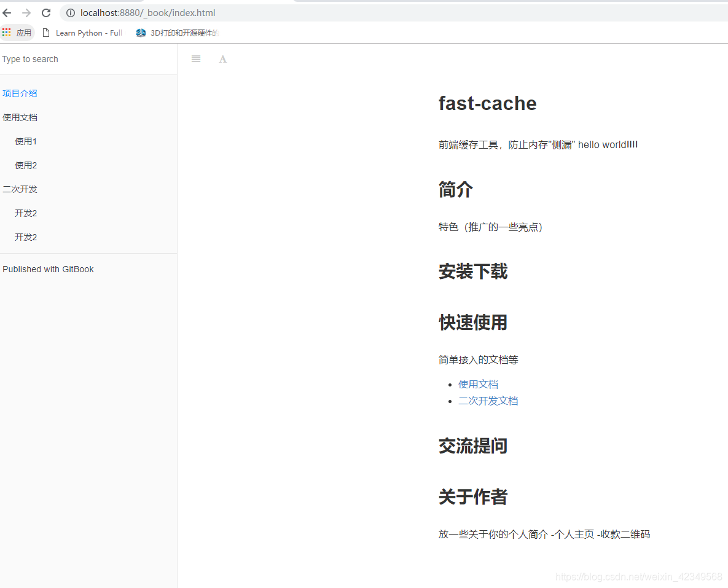Click the hello world!!!! description line
The image size is (728, 588).
[x=538, y=144]
